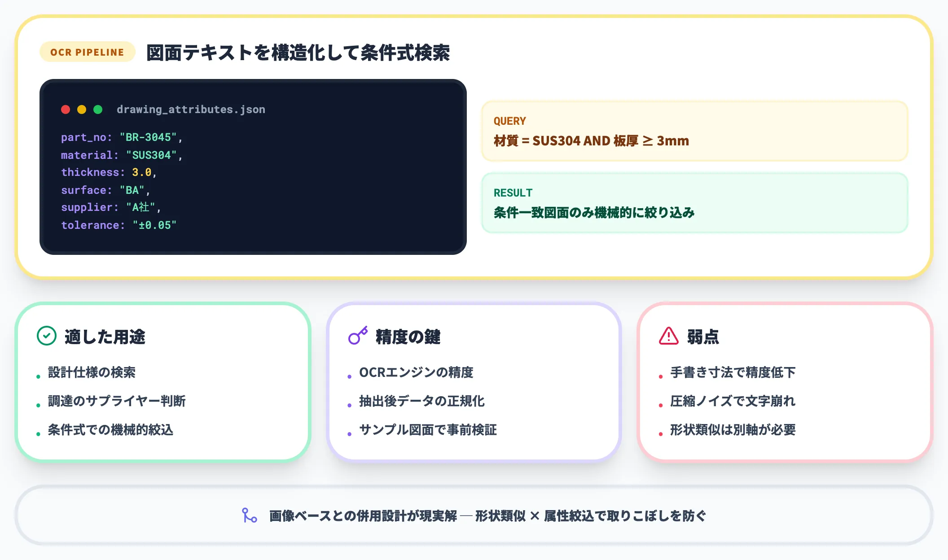The image size is (948, 560).
Task: Click the green check circle icon
Action: click(46, 336)
